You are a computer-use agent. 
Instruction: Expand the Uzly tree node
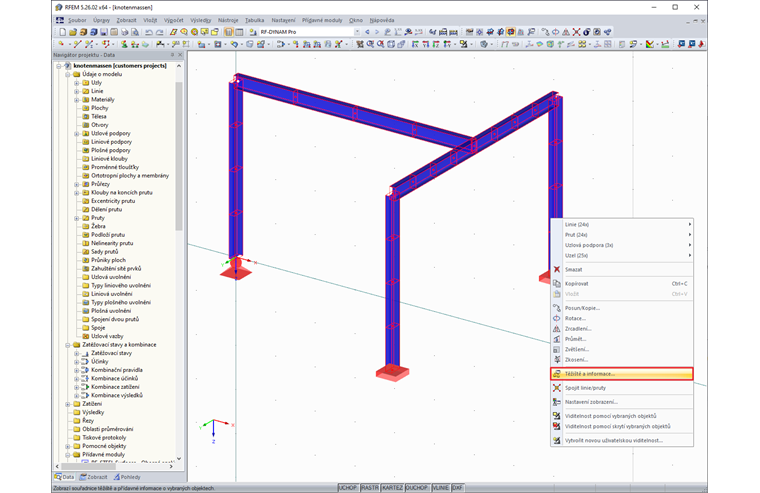click(x=77, y=83)
